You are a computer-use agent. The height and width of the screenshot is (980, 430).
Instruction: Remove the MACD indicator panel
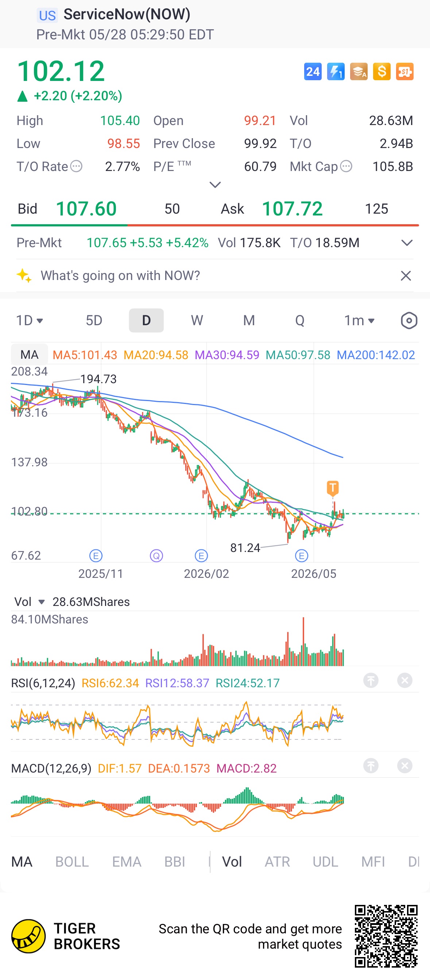point(405,765)
